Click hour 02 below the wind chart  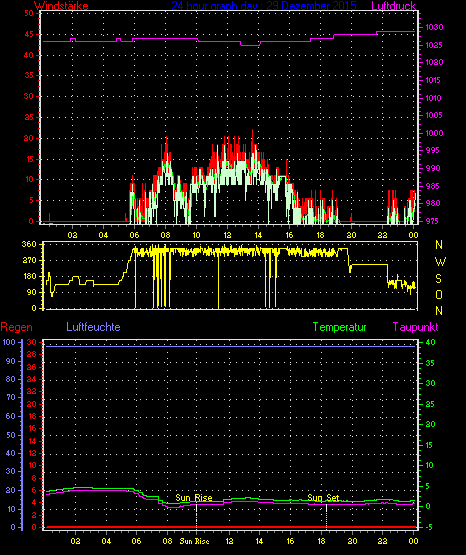pos(73,235)
